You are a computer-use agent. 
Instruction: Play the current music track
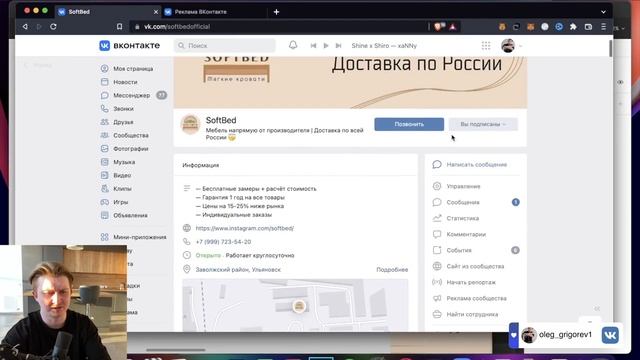click(326, 46)
